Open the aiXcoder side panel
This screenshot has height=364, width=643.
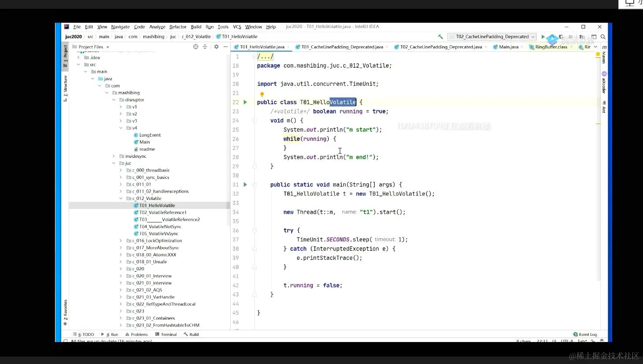(604, 83)
